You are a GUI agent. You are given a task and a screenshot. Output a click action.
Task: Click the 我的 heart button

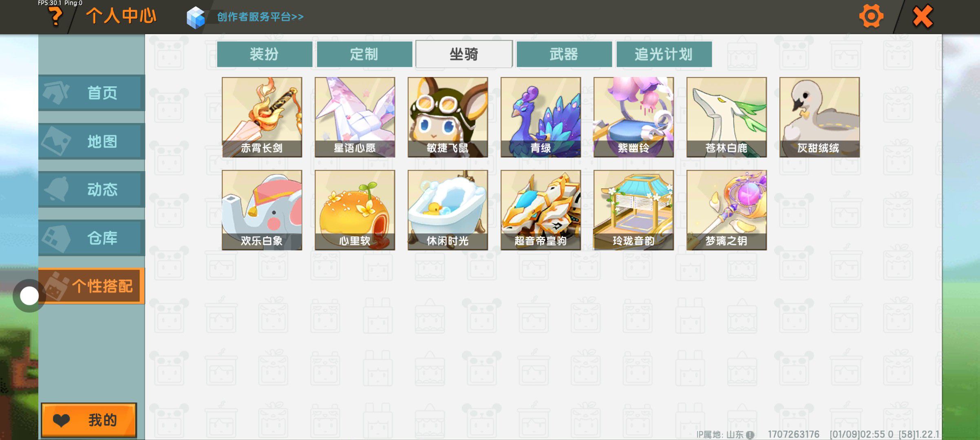click(89, 420)
